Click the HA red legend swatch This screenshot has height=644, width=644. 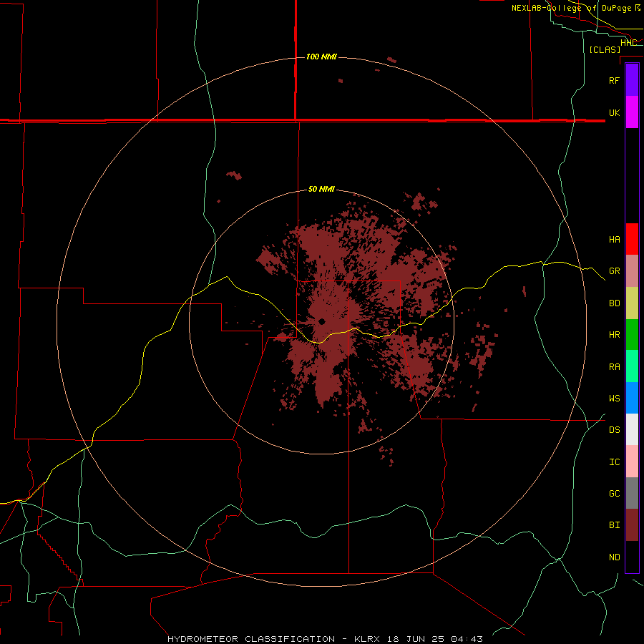pyautogui.click(x=632, y=239)
